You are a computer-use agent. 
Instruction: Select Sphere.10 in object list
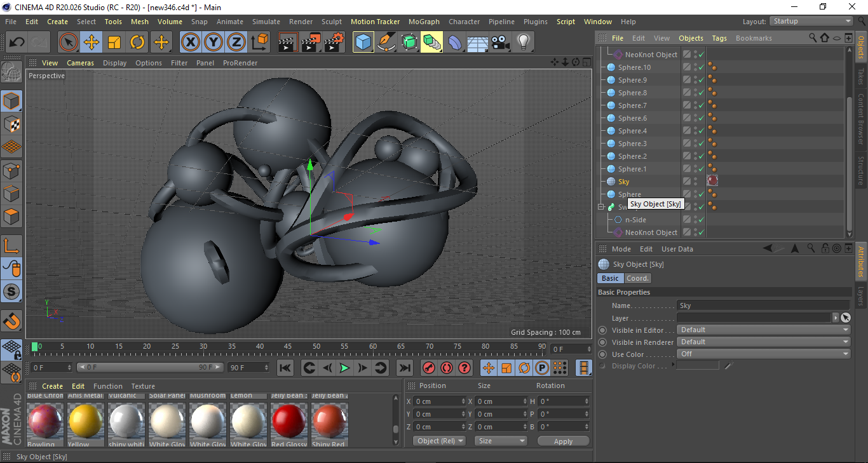click(x=634, y=67)
